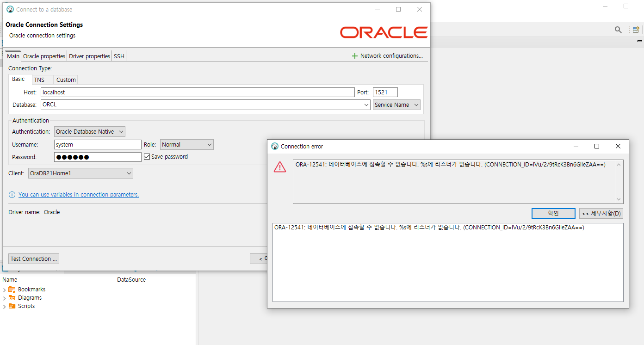Open the search with the magnifying glass icon
This screenshot has height=345, width=644.
tap(618, 30)
